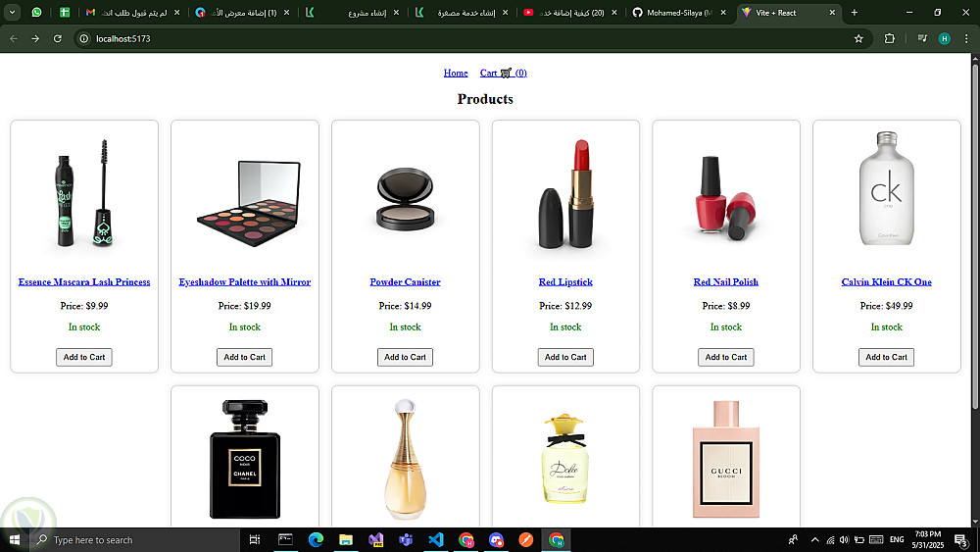Open a new browser tab
Screen dimensions: 980x552
[x=855, y=13]
